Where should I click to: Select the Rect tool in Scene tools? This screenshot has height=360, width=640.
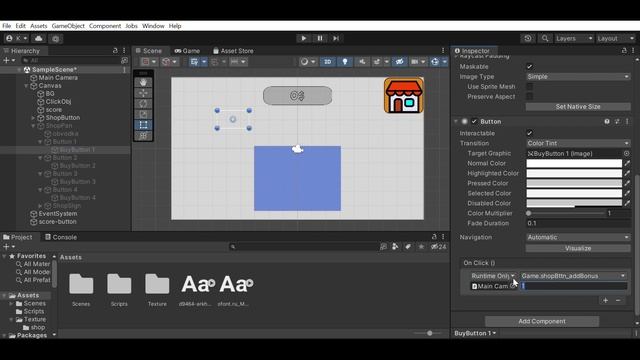(x=143, y=125)
